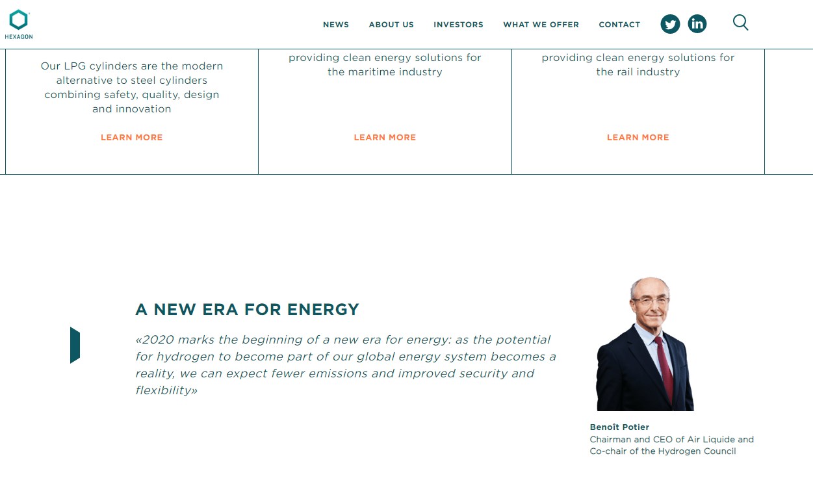Image resolution: width=813 pixels, height=504 pixels.
Task: Click the rail industry card text
Action: [638, 64]
